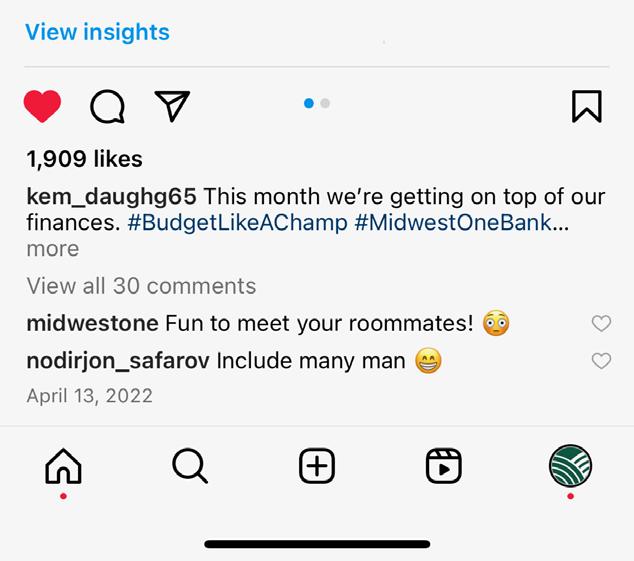Viewport: 634px width, 561px height.
Task: Show list of 1,909 likes
Action: tap(84, 159)
